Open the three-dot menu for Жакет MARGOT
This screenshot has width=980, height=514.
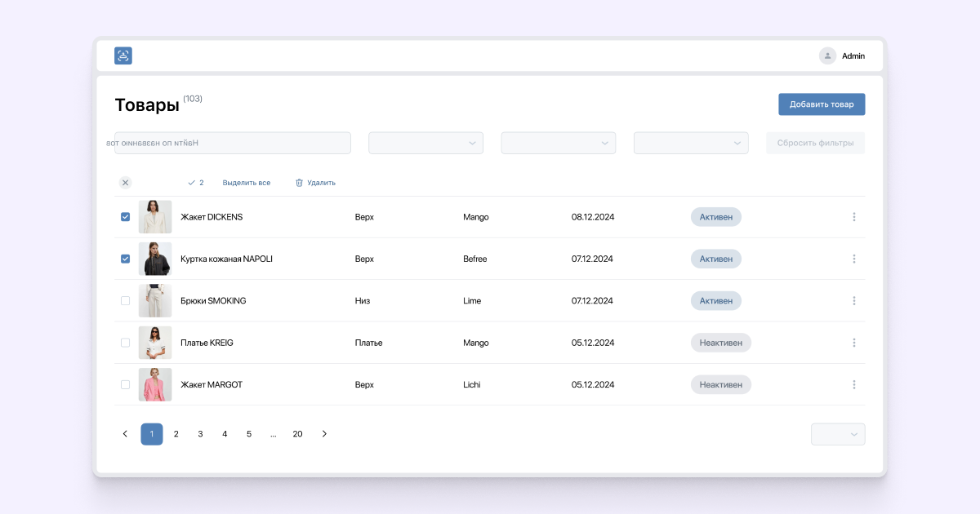pos(854,384)
